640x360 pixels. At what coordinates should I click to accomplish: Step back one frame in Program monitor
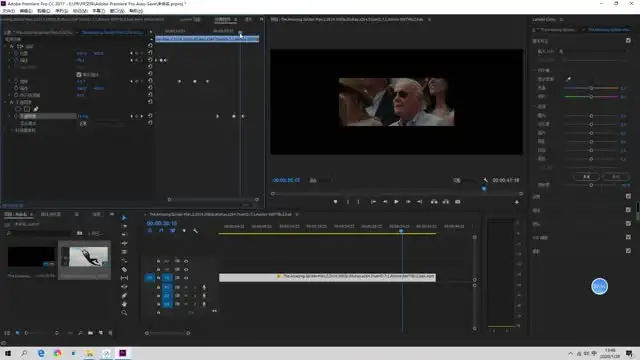coord(384,202)
